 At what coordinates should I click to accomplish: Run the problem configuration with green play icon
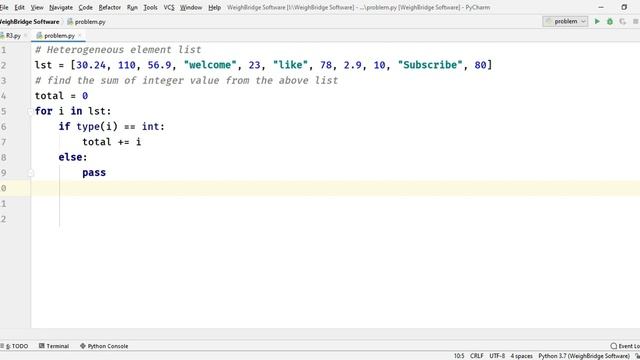coord(597,21)
